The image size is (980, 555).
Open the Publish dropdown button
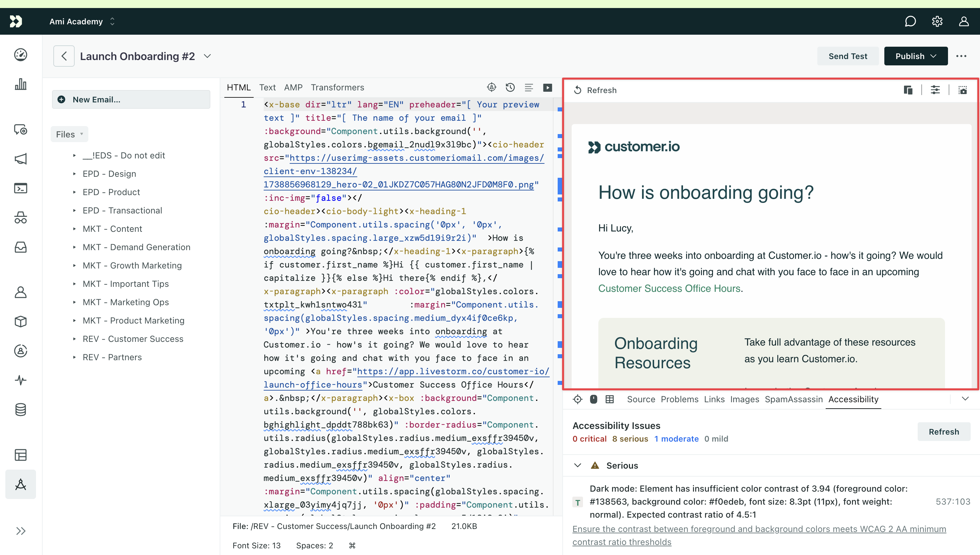click(x=916, y=56)
